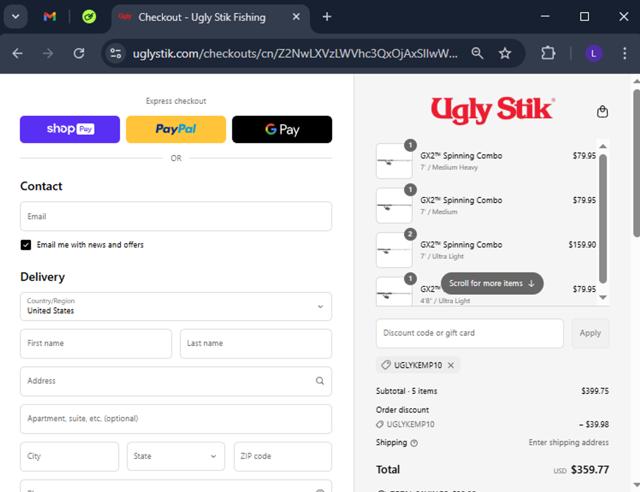
Task: Click the item list scroll up arrow
Action: coord(603,147)
